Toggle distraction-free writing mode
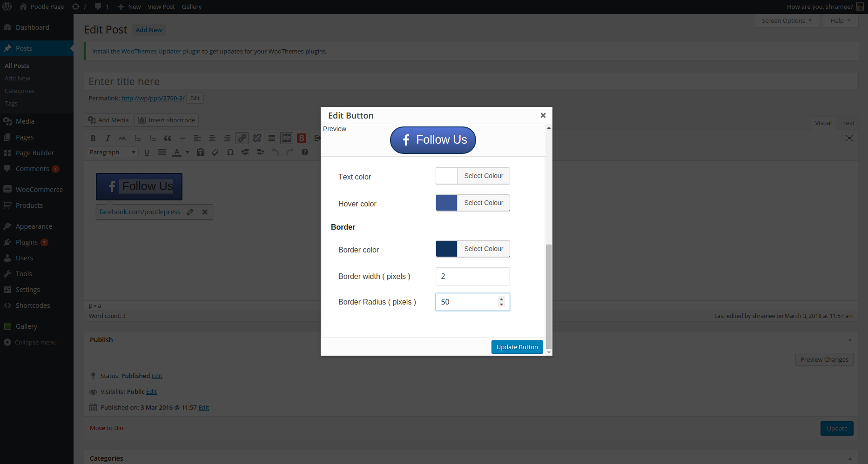This screenshot has height=464, width=868. (x=849, y=138)
